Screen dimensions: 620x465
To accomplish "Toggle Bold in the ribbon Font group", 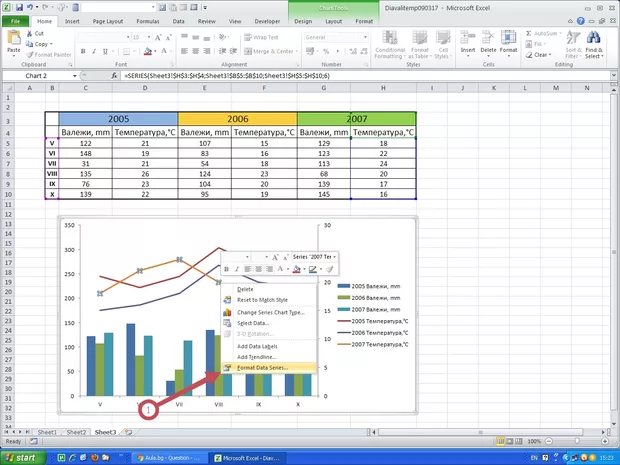I will coord(83,51).
